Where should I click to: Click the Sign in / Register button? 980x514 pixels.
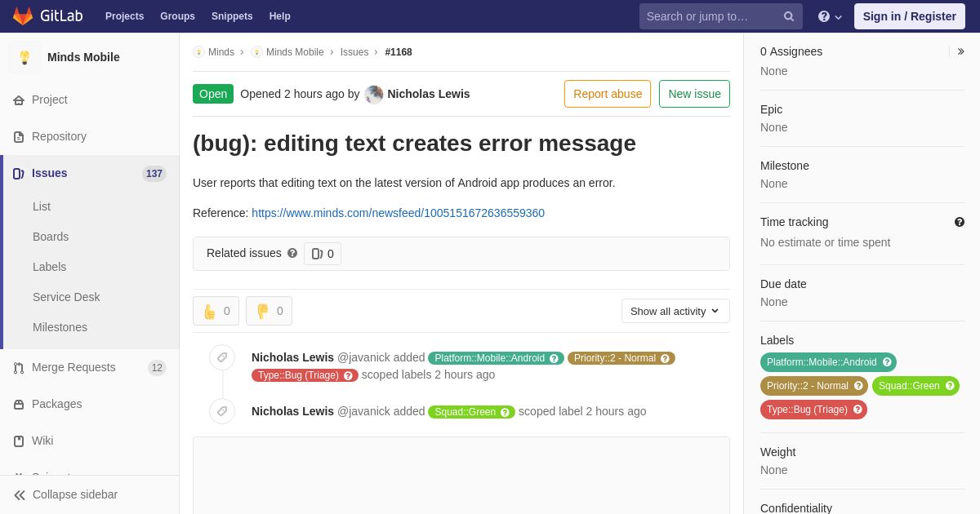pos(909,16)
